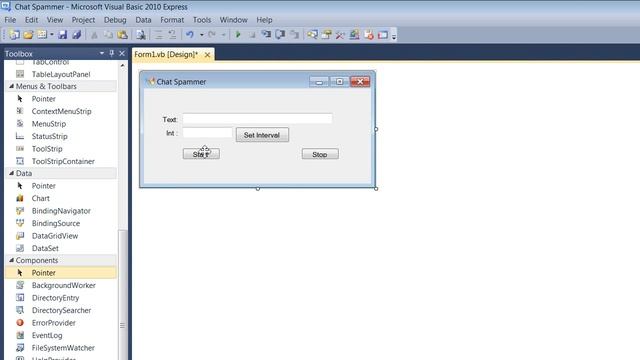Click the Set Interval button on form
Screen dimensions: 640x360
[x=262, y=135]
